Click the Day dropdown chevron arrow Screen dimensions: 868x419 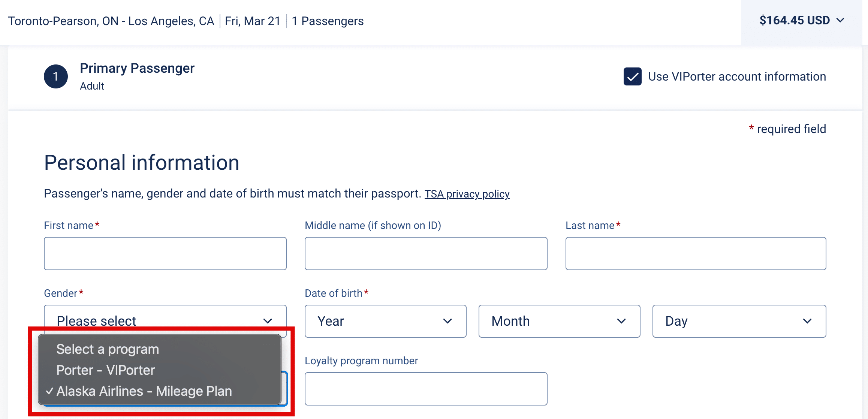tap(807, 321)
